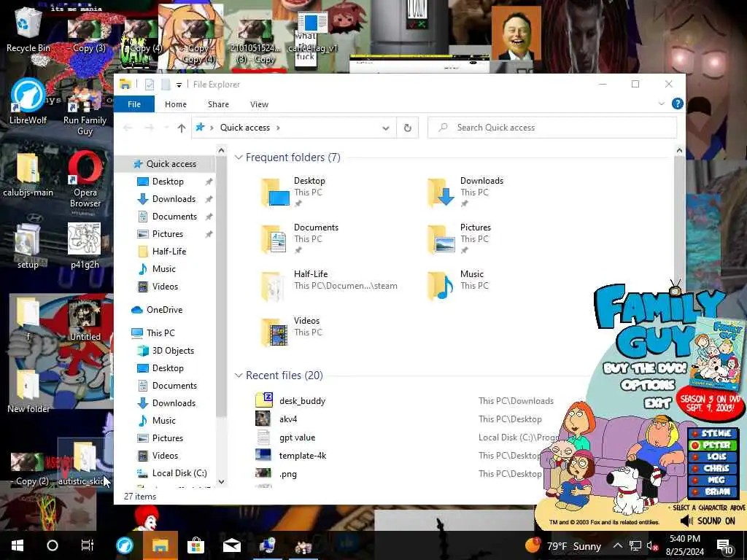
Task: Toggle SOUND ON in Family Guy widget
Action: click(x=708, y=521)
